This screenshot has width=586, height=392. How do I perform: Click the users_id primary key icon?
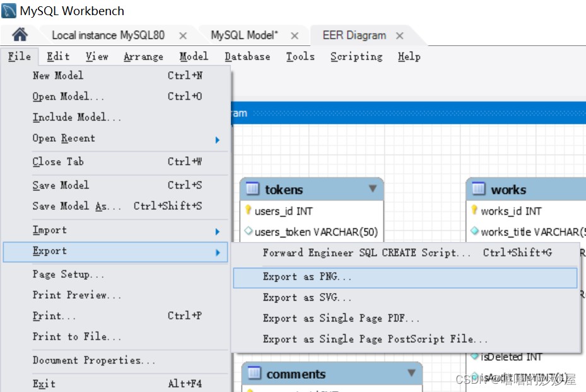point(249,210)
